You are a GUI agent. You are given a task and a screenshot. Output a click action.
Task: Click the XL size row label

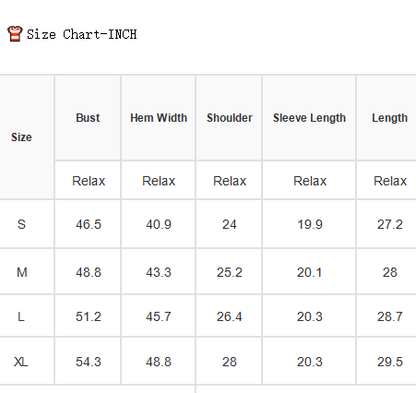click(x=21, y=362)
